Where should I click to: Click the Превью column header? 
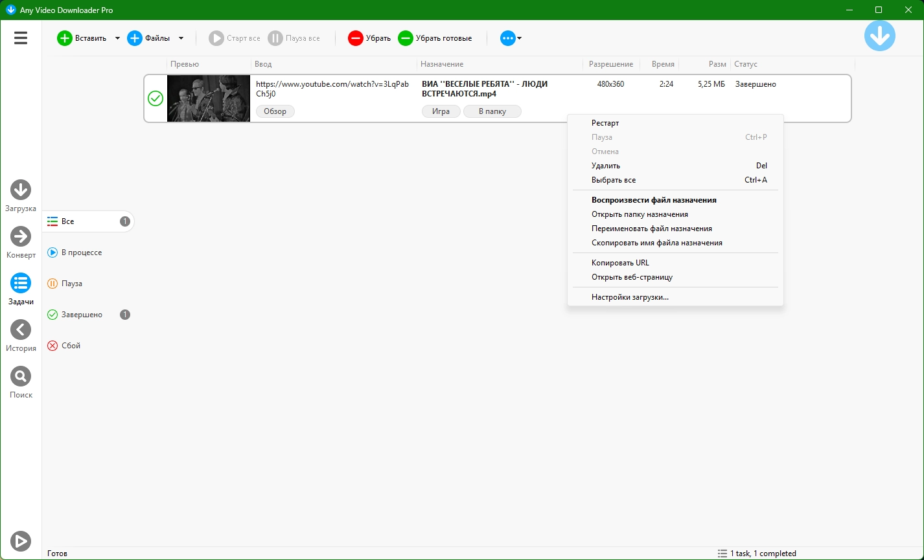209,64
